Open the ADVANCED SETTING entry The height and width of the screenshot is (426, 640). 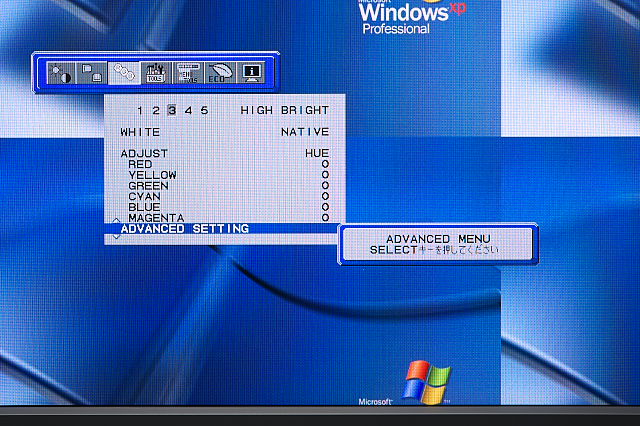pos(184,229)
